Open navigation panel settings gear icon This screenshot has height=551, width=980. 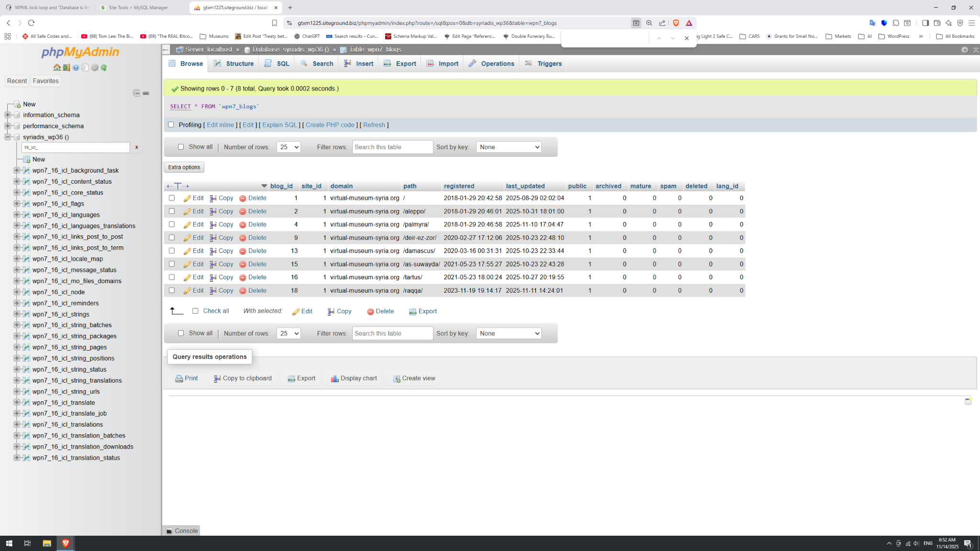[95, 68]
